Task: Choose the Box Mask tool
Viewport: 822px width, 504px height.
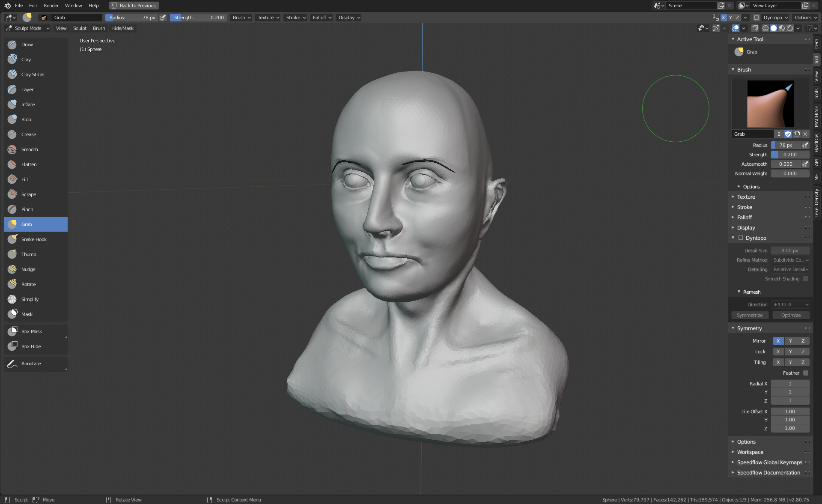Action: pos(32,331)
